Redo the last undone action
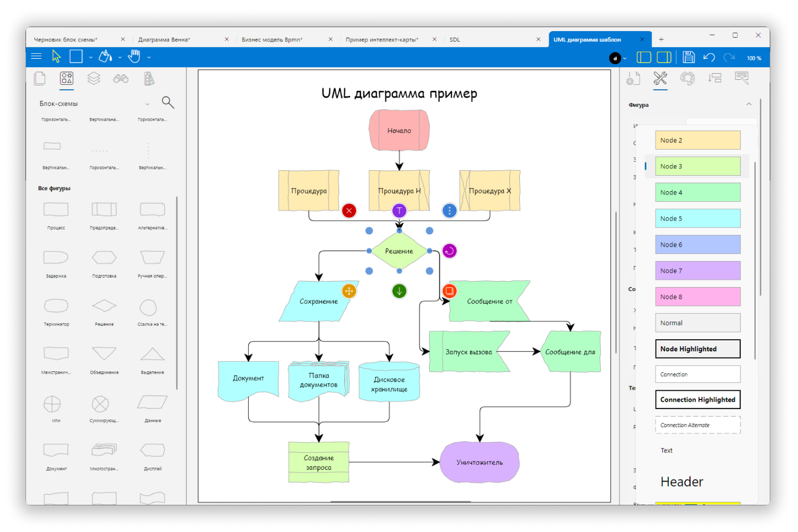 tap(729, 57)
